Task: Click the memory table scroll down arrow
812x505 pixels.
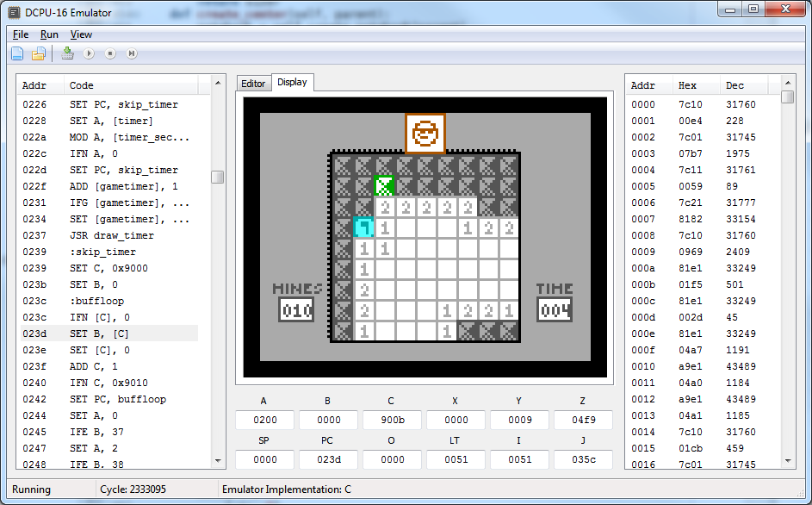Action: (788, 460)
